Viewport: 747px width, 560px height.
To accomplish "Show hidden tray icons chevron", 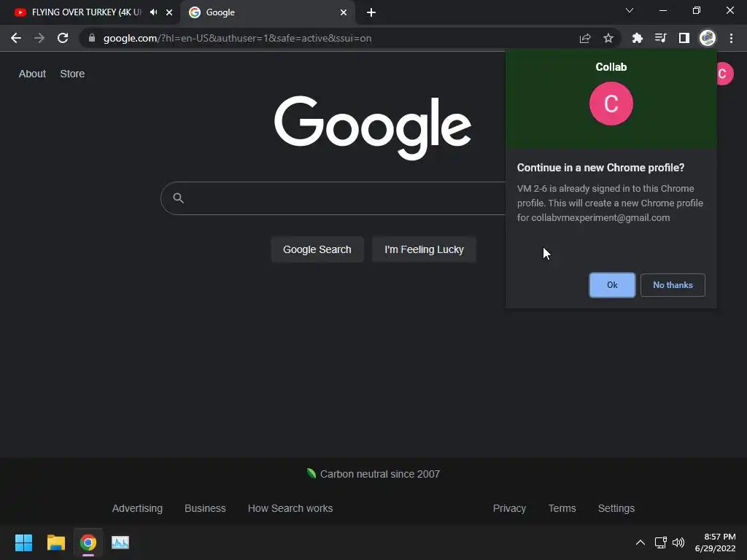I will point(640,542).
